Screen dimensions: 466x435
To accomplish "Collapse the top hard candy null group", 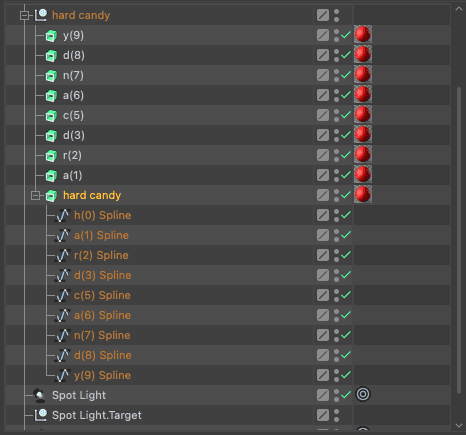I will tap(24, 15).
